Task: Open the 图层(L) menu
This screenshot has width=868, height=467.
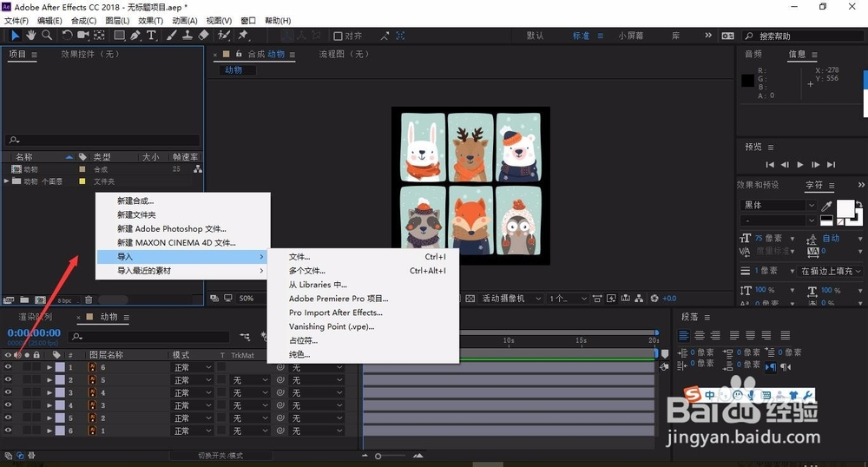Action: coord(117,21)
